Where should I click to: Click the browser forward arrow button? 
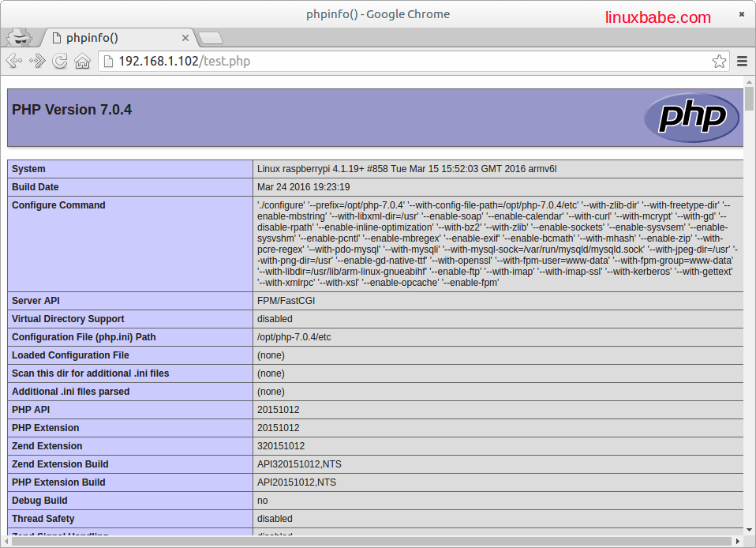[x=37, y=61]
